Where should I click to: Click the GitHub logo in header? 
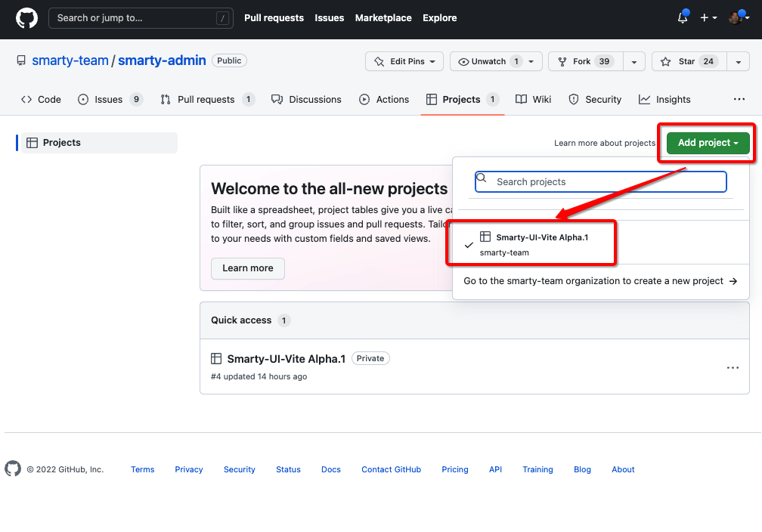coord(26,18)
